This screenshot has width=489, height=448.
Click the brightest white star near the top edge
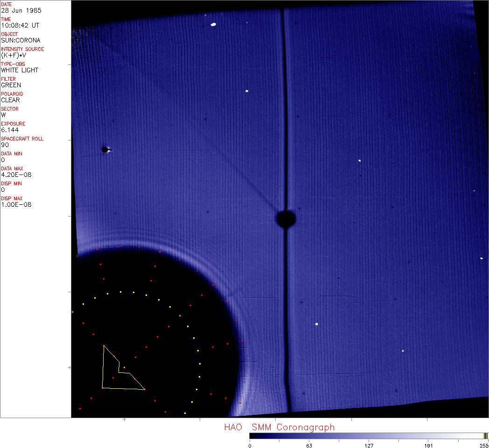tap(214, 24)
